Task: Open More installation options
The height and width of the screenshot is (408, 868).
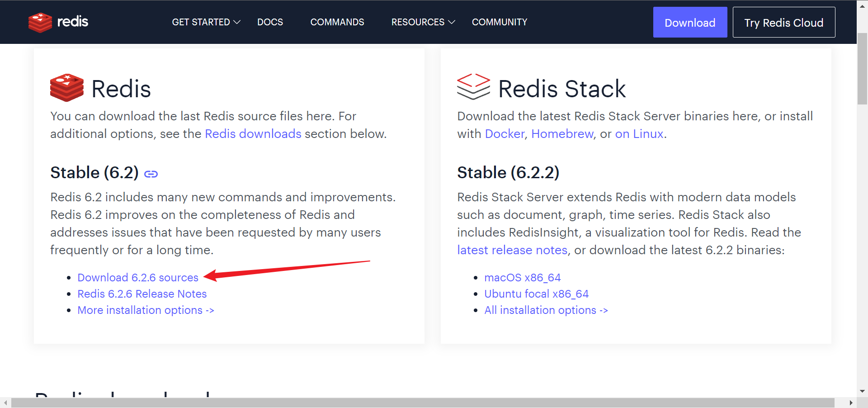Action: tap(146, 310)
